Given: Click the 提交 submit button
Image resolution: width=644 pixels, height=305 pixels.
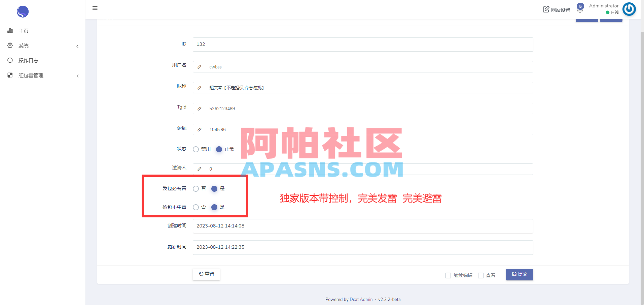Looking at the screenshot, I should 519,274.
